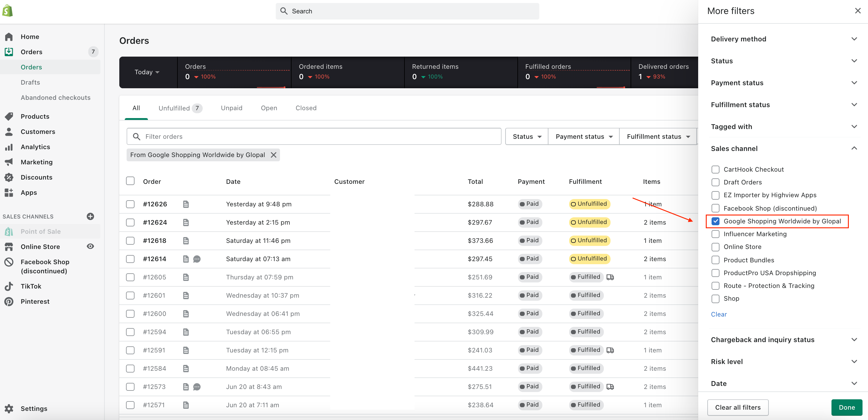Image resolution: width=868 pixels, height=420 pixels.
Task: Click the Filter orders input field
Action: pyautogui.click(x=314, y=137)
